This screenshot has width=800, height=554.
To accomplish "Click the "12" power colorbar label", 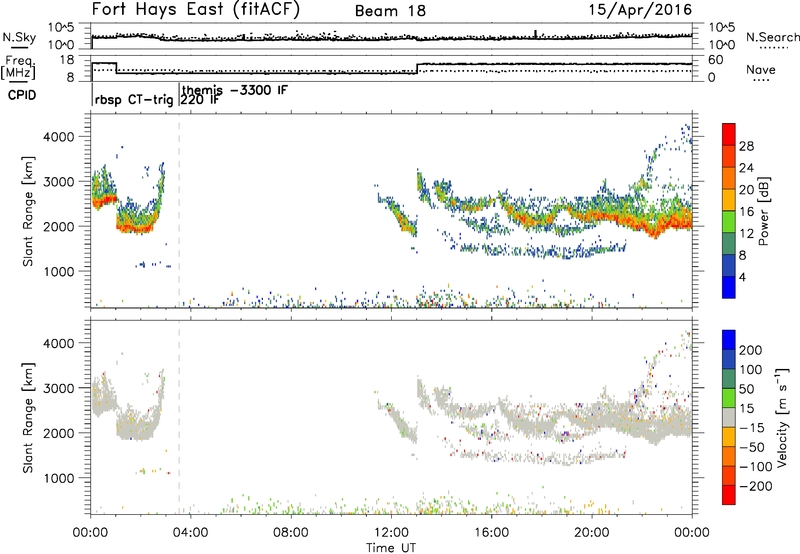I will [746, 234].
